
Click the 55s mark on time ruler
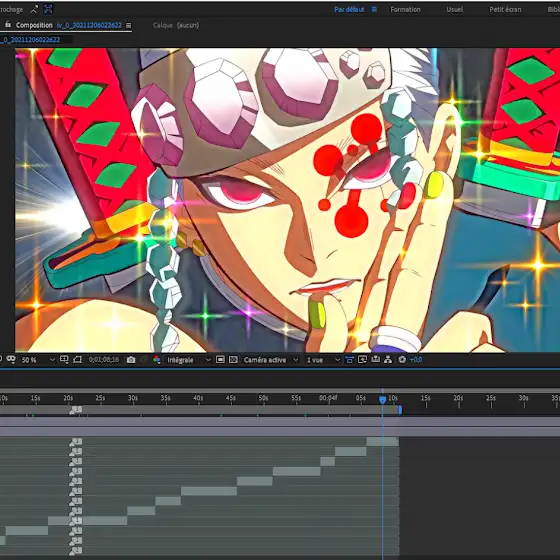point(296,398)
